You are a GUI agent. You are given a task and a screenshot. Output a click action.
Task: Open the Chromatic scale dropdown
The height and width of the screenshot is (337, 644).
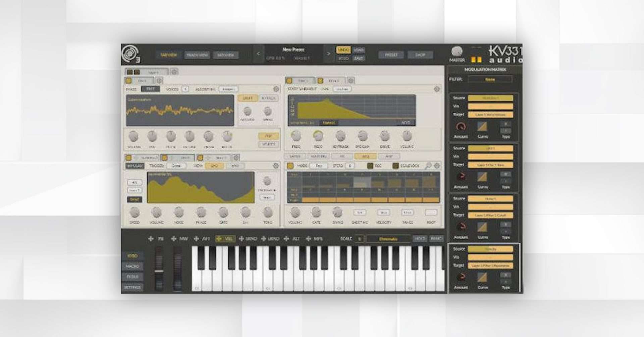388,239
